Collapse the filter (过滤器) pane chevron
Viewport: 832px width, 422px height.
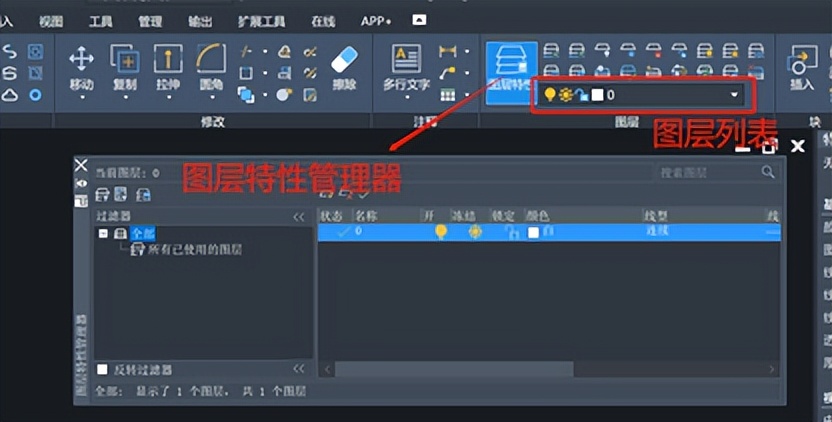click(299, 217)
